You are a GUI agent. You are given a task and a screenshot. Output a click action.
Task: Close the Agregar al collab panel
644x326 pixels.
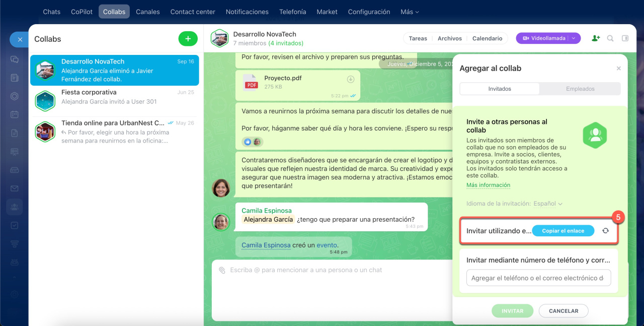pos(618,69)
